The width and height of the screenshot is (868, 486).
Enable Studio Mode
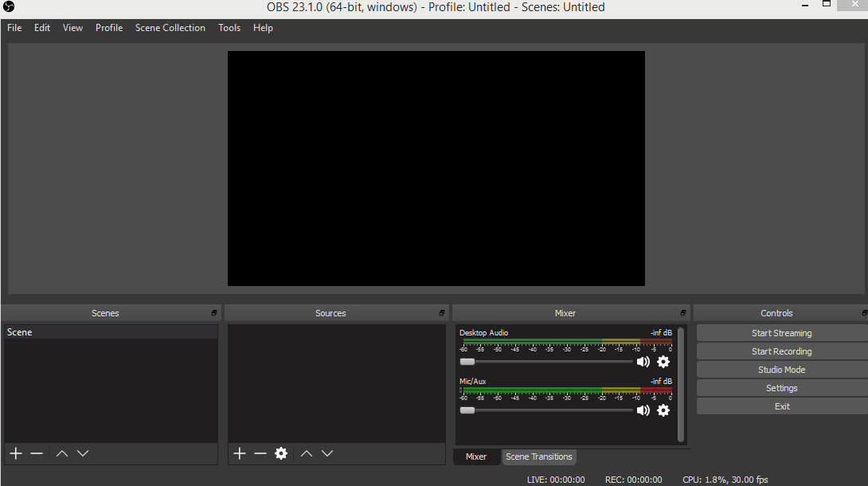[782, 370]
